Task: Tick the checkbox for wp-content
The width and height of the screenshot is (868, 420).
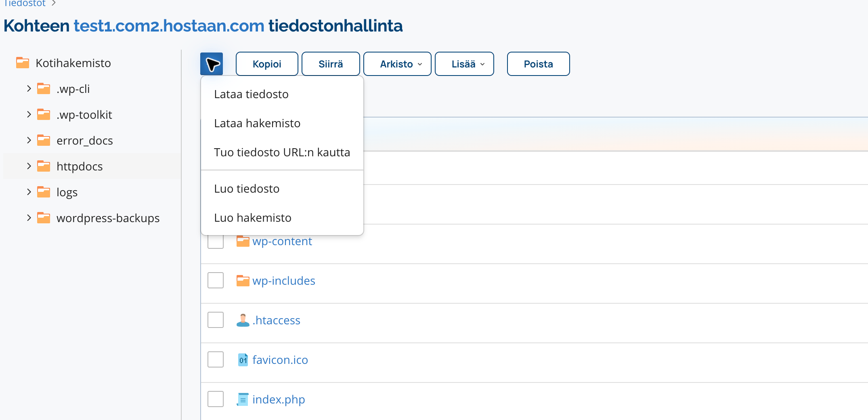Action: click(216, 241)
